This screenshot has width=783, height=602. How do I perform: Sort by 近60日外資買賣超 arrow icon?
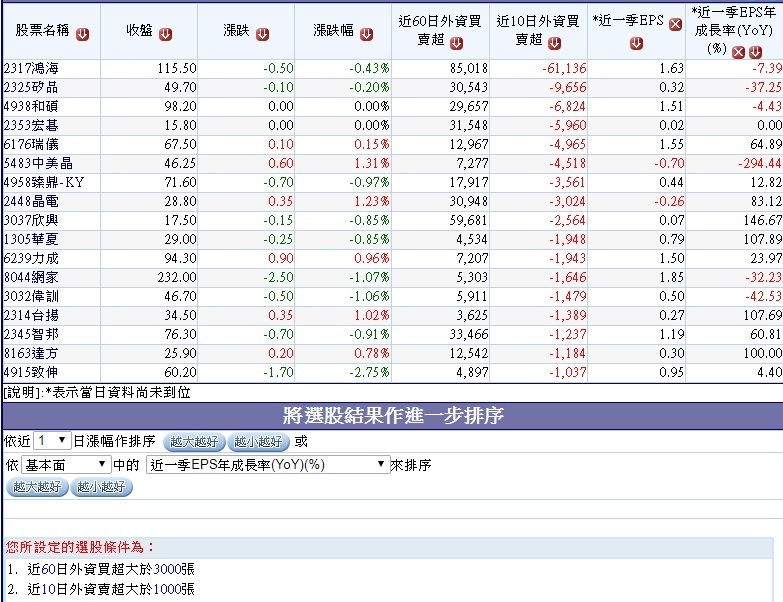(456, 44)
